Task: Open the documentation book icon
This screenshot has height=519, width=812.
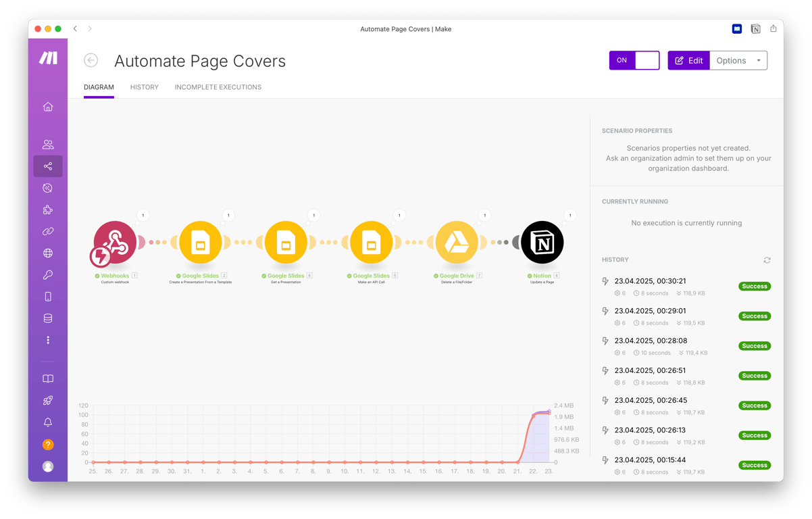Action: tap(48, 379)
